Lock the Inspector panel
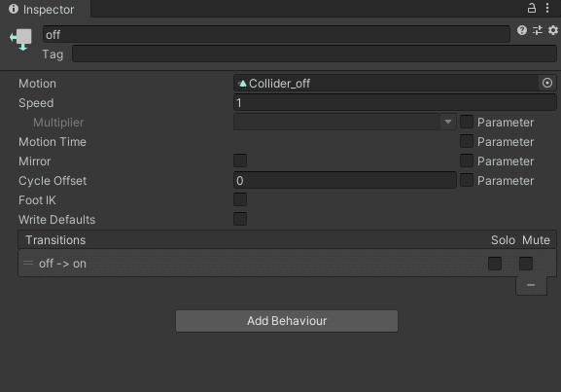561x392 pixels. 532,8
